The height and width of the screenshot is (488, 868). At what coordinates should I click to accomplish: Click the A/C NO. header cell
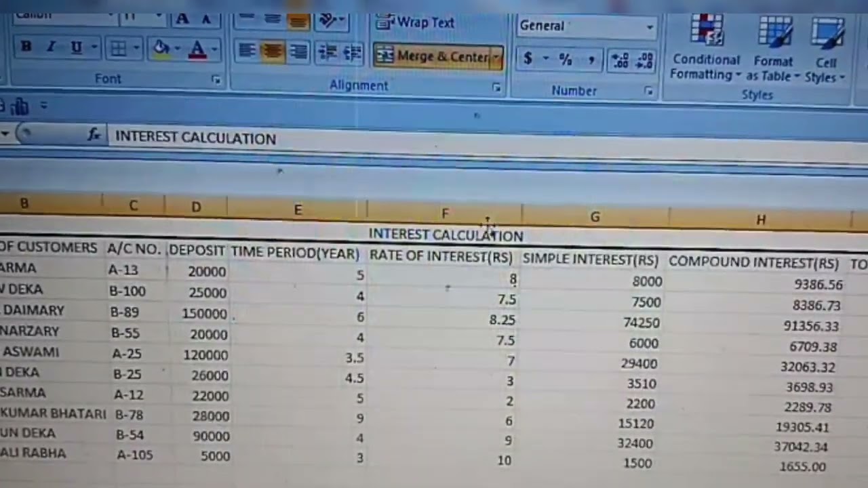(134, 249)
